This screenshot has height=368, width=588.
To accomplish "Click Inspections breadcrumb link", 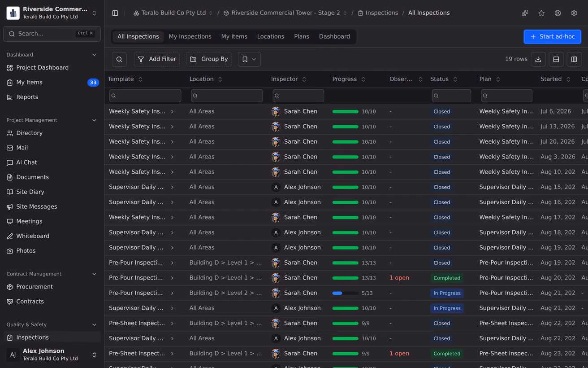I will pyautogui.click(x=378, y=13).
